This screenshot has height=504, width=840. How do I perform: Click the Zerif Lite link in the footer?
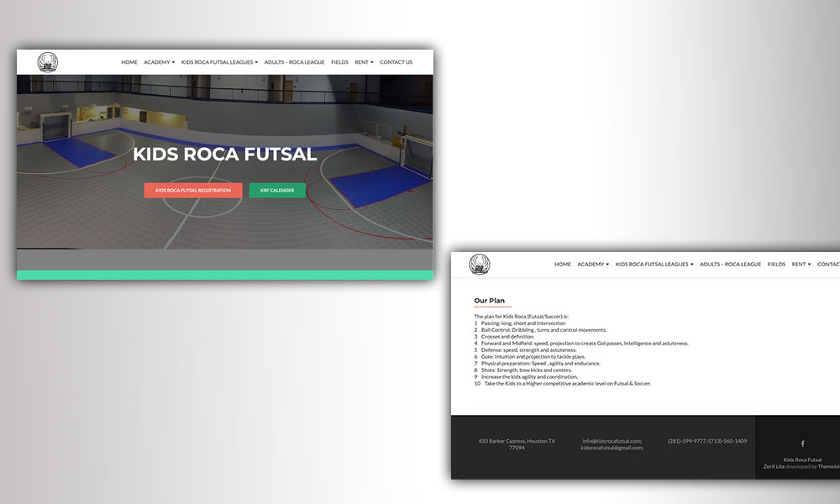(774, 466)
